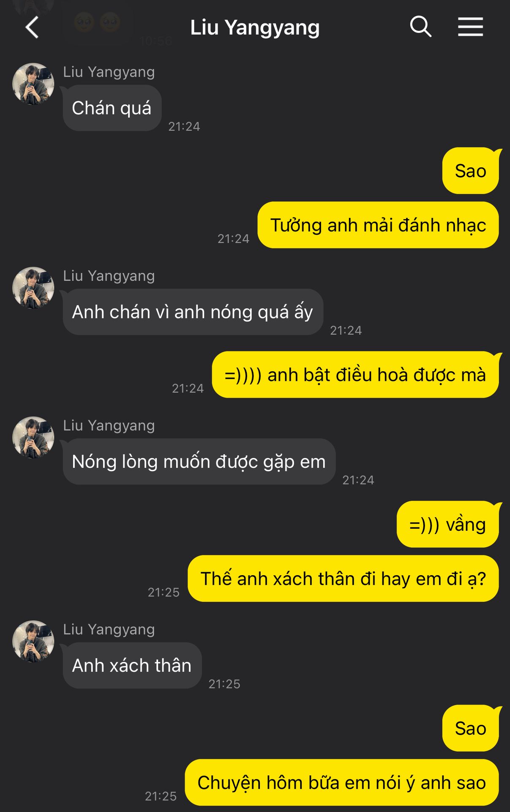Select 'Thế anh xách thân đi hay em đi ạ?' bubble
510x812 pixels.
[x=343, y=579]
